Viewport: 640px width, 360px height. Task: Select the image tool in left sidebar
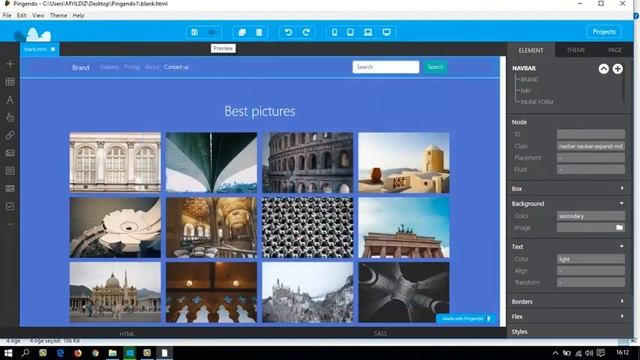10,153
